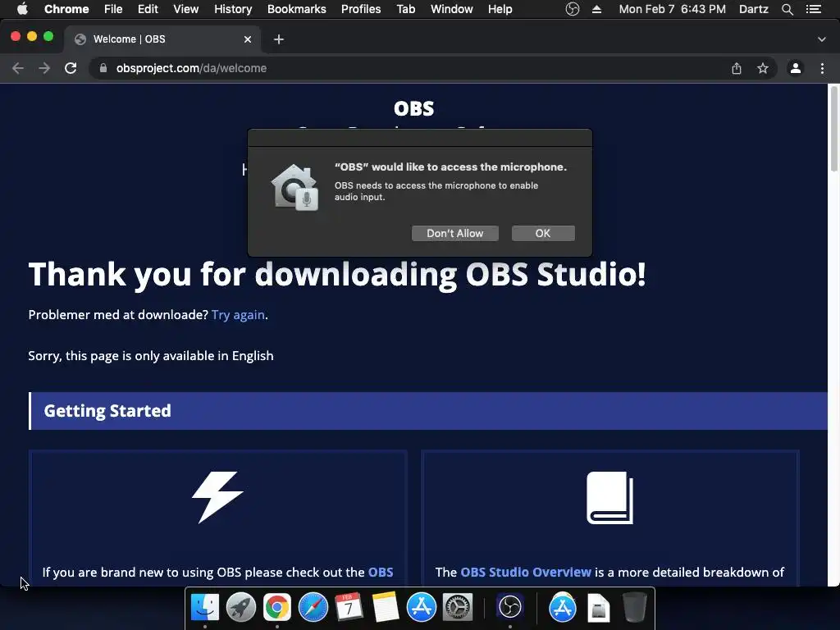Open the OBS link in quick start card
The height and width of the screenshot is (630, 840).
point(381,572)
